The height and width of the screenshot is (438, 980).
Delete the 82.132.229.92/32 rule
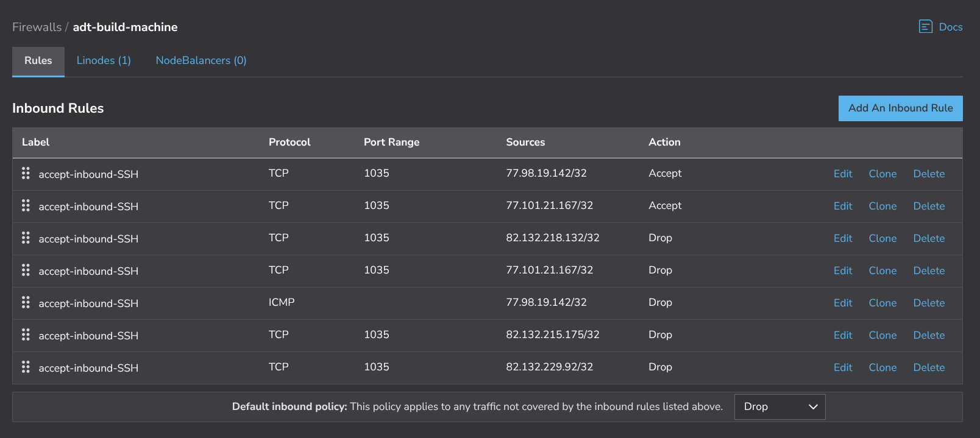coord(929,368)
